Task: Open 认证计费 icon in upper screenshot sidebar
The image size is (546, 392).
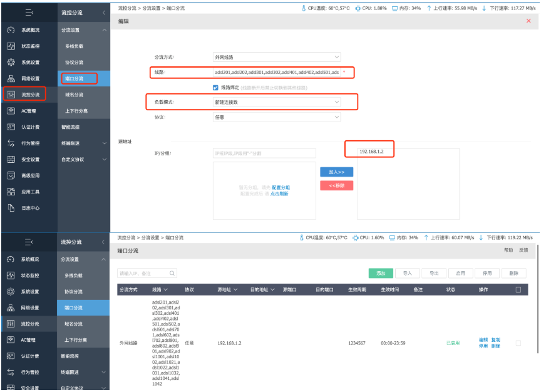Action: click(x=11, y=127)
